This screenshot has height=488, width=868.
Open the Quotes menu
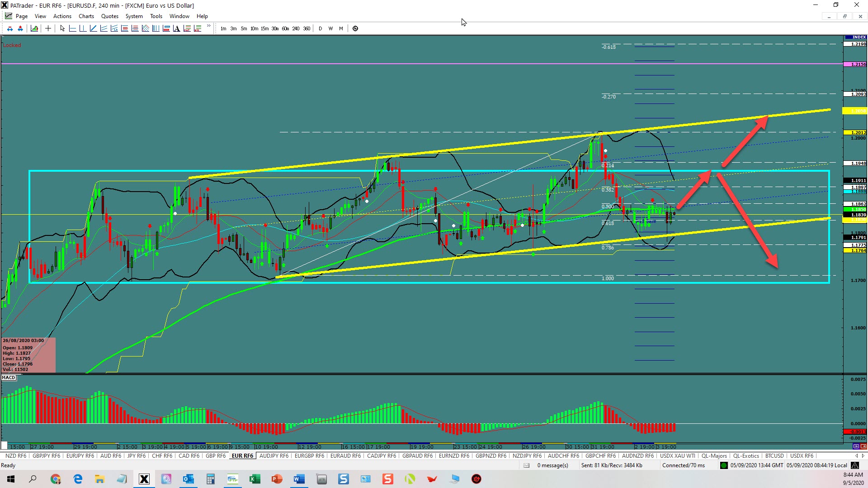(110, 16)
